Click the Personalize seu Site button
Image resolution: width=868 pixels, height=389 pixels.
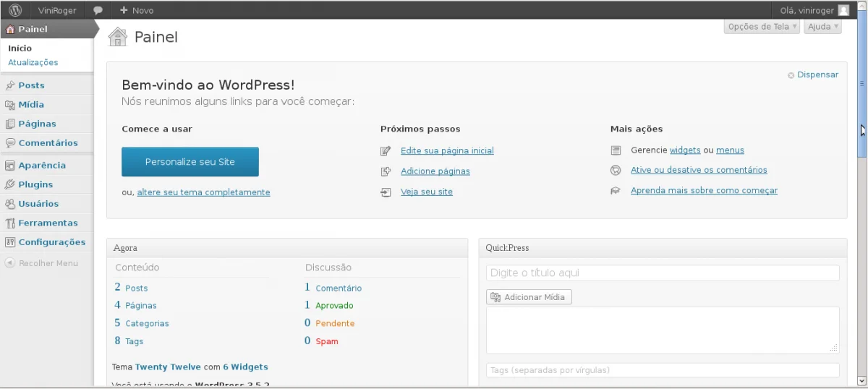[x=190, y=162]
